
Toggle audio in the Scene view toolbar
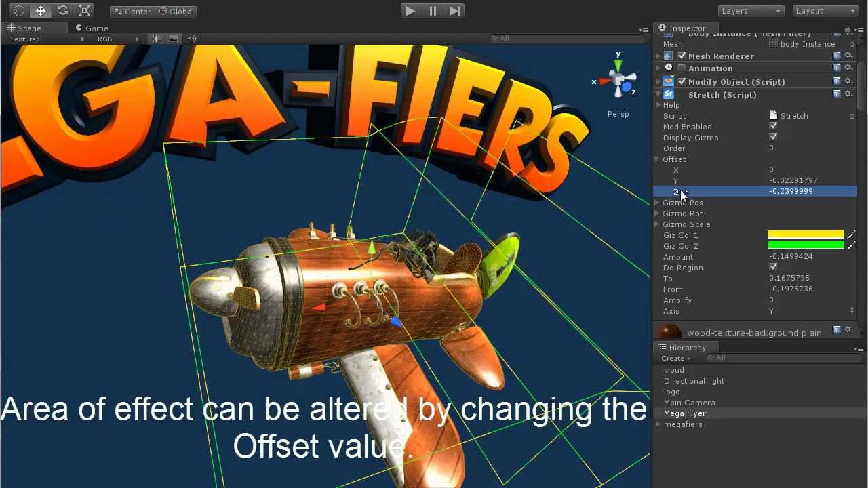click(192, 39)
